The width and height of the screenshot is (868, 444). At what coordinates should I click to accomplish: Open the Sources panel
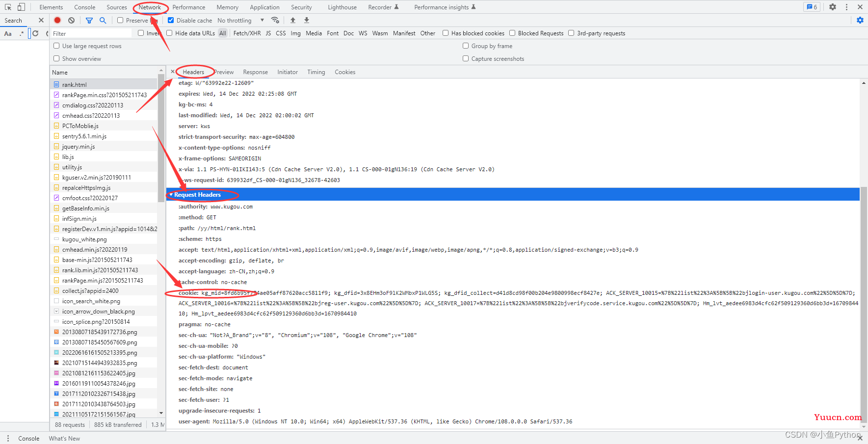point(117,7)
